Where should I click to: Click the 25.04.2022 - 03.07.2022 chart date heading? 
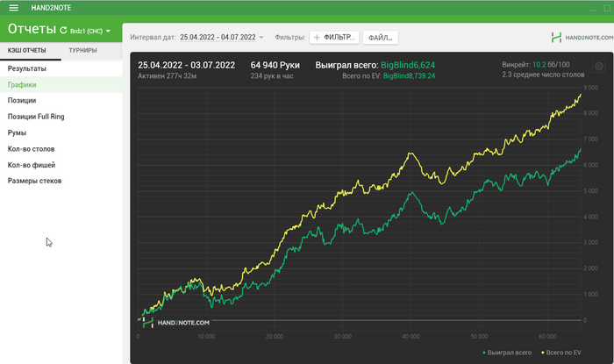point(186,65)
